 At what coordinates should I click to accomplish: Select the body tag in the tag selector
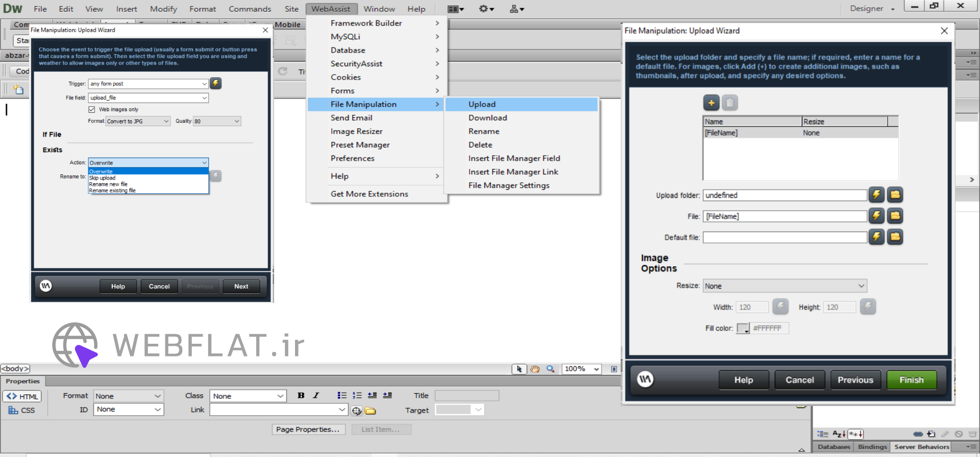[x=15, y=368]
